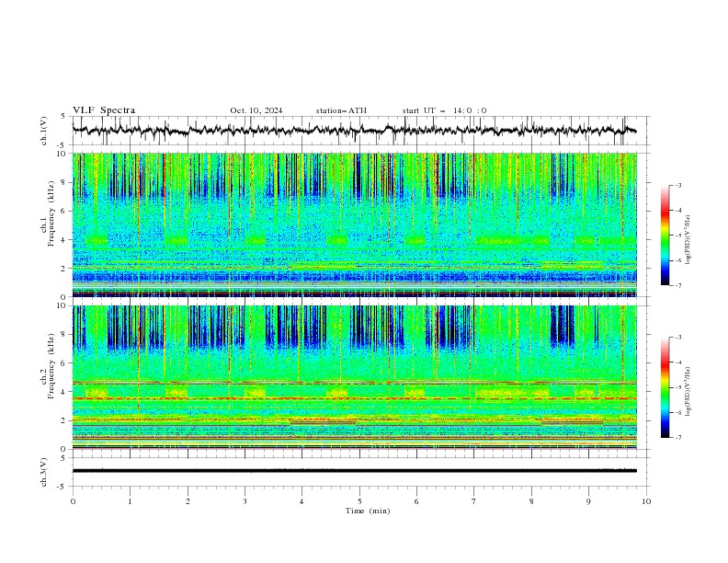
Task: Click the ch.2 'Frequency (kHz)' axis title
Action: [x=51, y=366]
